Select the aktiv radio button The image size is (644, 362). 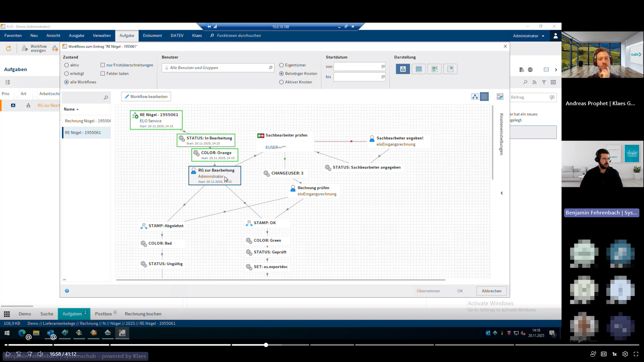tap(67, 65)
